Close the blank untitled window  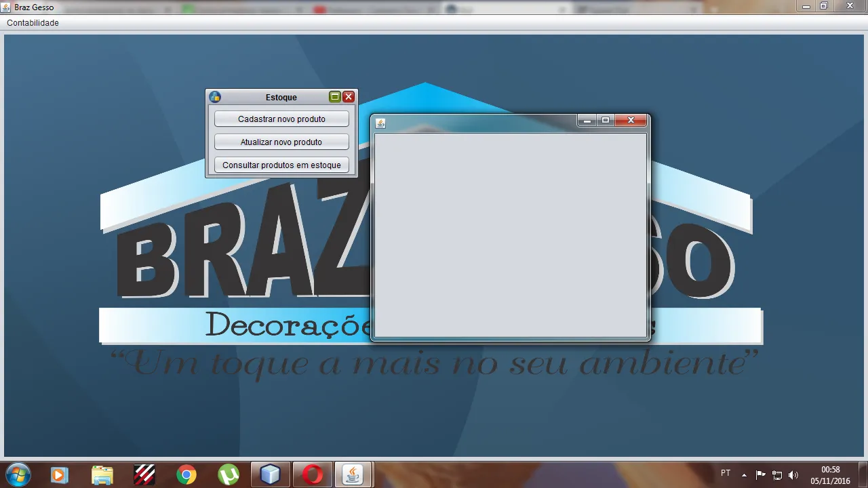pos(631,121)
